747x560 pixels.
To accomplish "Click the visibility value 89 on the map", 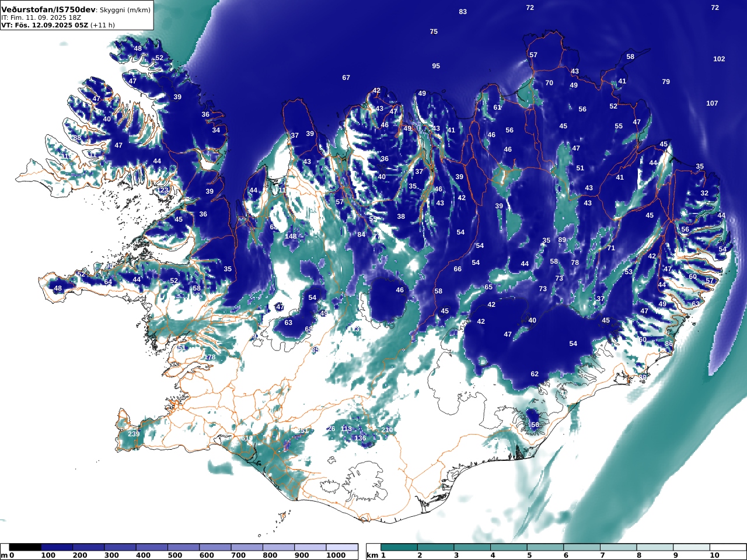I will (x=562, y=240).
